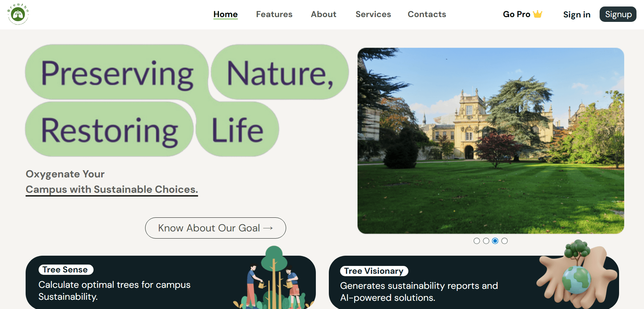Go to the About page

[x=323, y=14]
